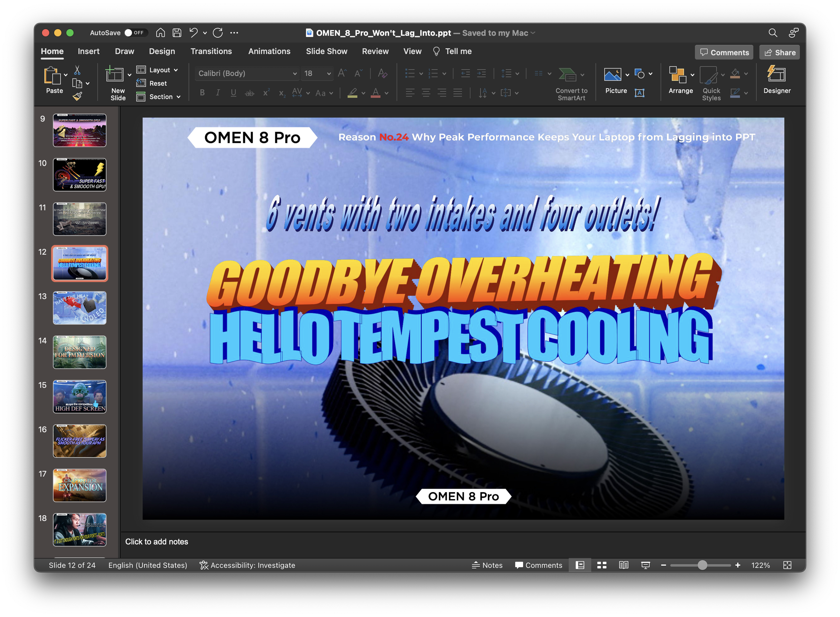Open the search magnifier in title bar
840x617 pixels.
pos(773,33)
